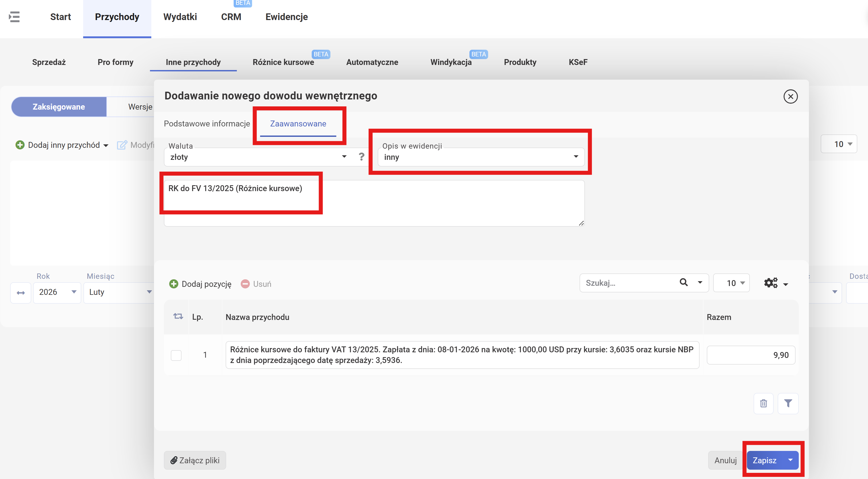Open the Różnice kursowe submenu tab

283,62
